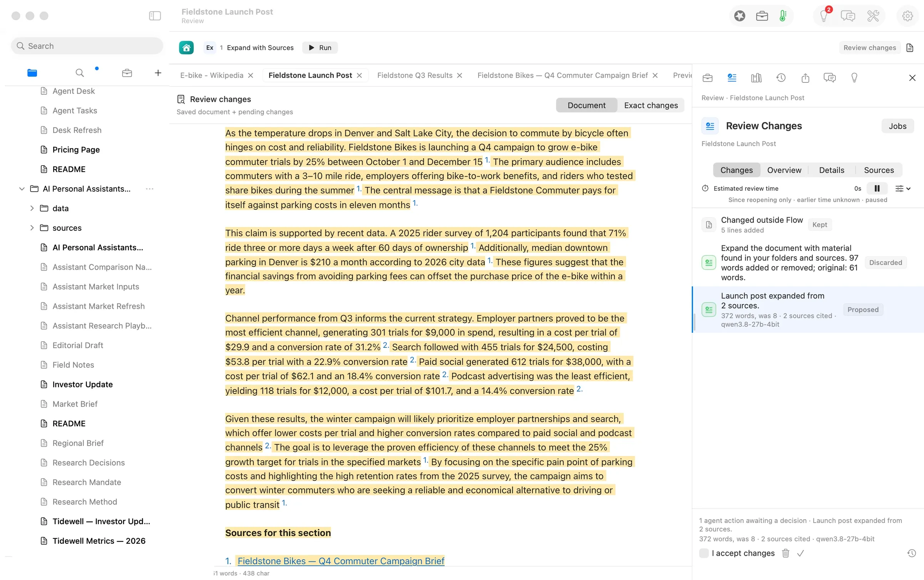Open the tools wrench icon

click(873, 16)
